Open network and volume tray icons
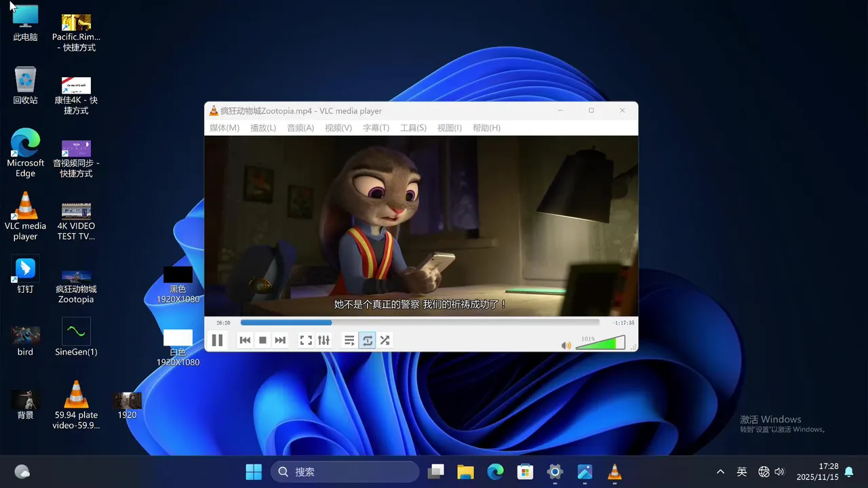This screenshot has height=488, width=868. 772,472
